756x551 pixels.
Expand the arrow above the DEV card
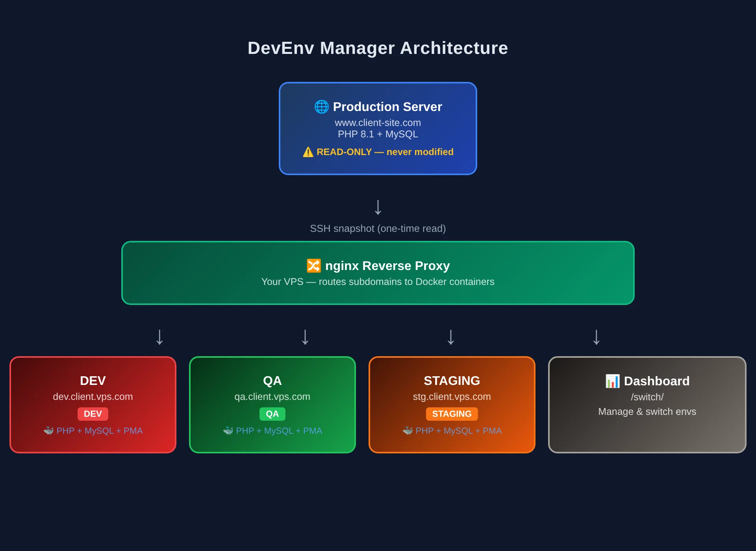tap(159, 337)
